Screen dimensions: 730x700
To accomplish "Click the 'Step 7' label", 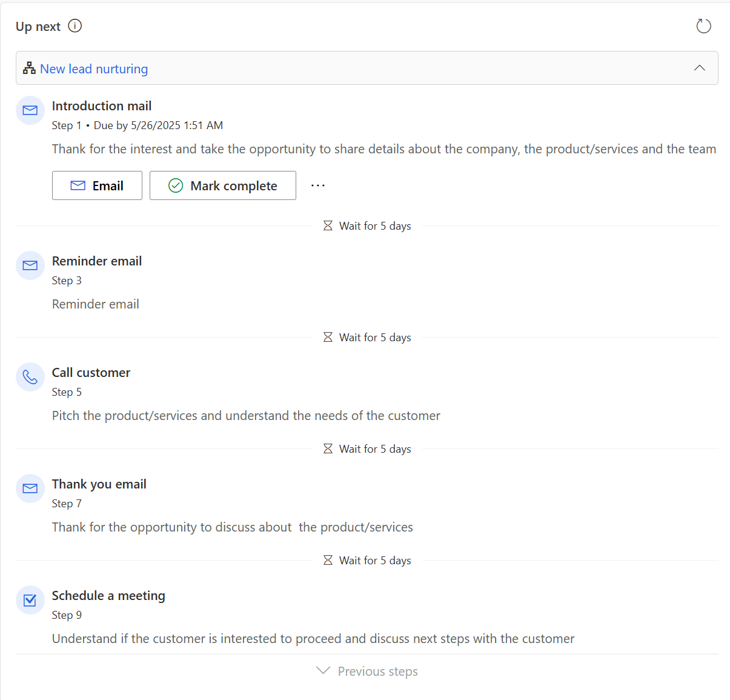I will (67, 504).
